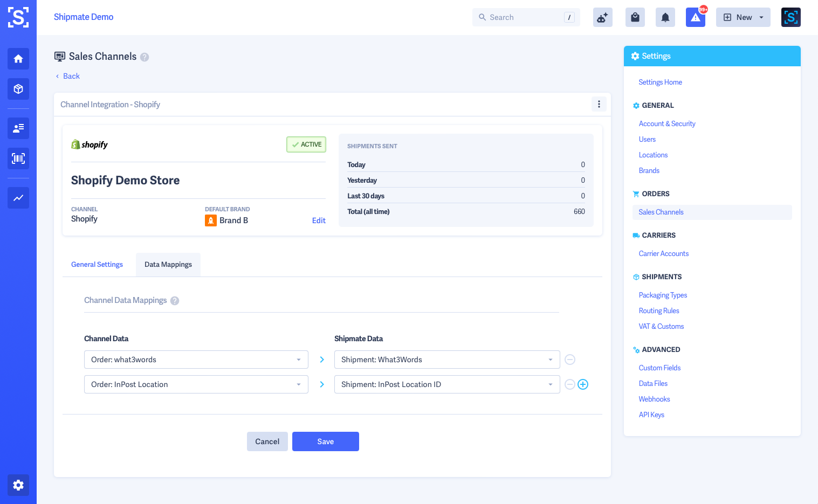View analytics via the chart sidebar icon
The image size is (818, 504).
18,198
